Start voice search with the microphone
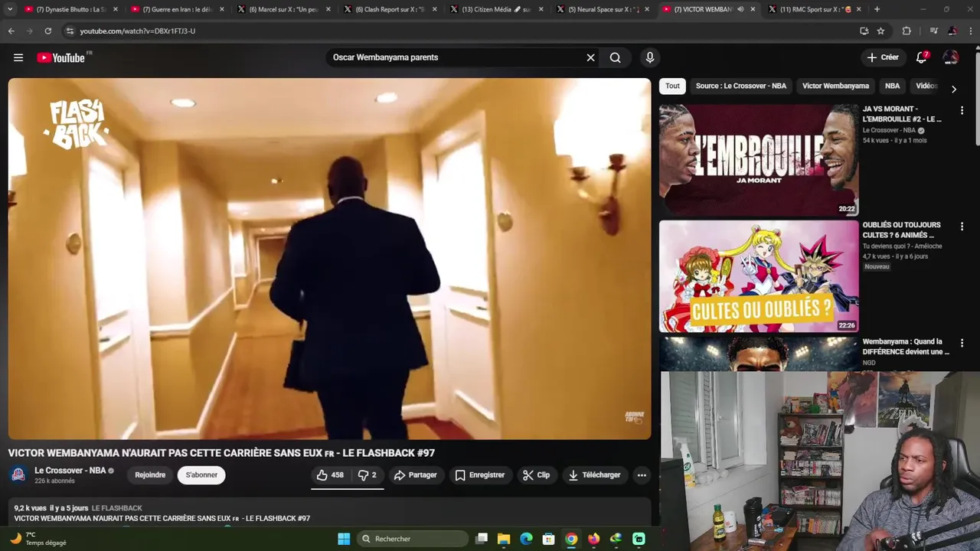Viewport: 980px width, 551px height. pos(650,57)
